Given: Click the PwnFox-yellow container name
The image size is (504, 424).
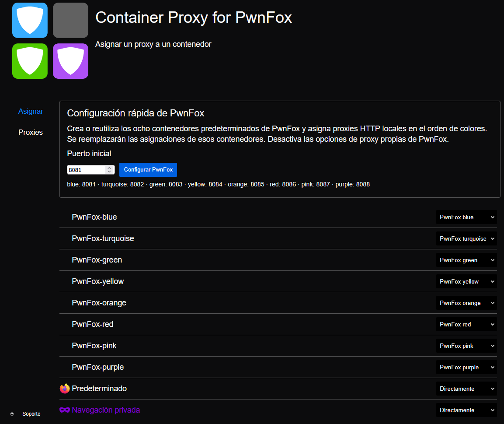Looking at the screenshot, I should click(98, 281).
